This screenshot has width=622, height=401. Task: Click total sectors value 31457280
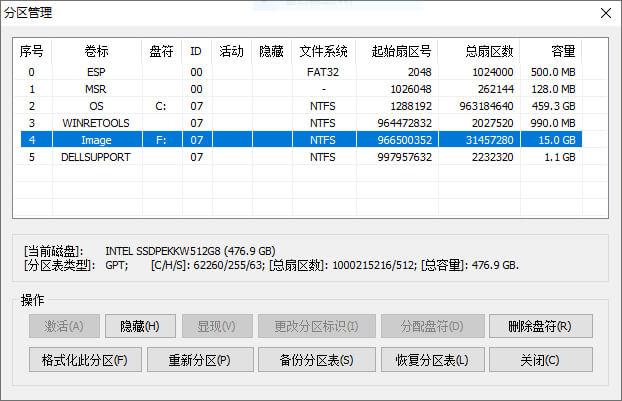coord(490,140)
